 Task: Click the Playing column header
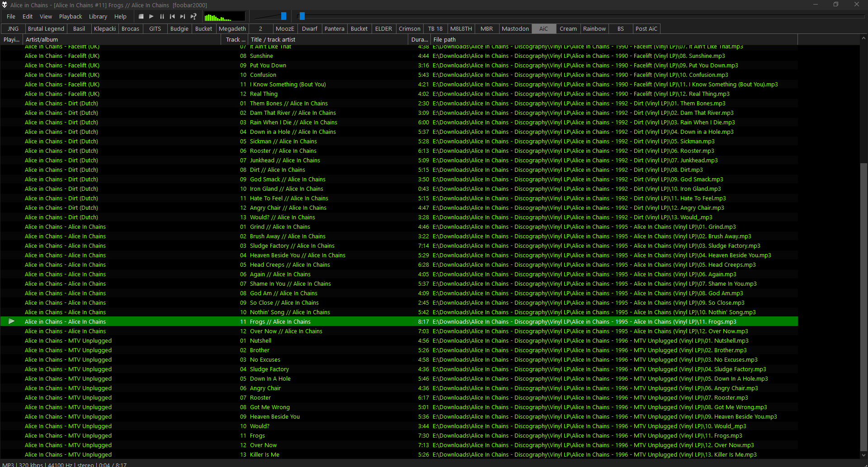tap(11, 40)
